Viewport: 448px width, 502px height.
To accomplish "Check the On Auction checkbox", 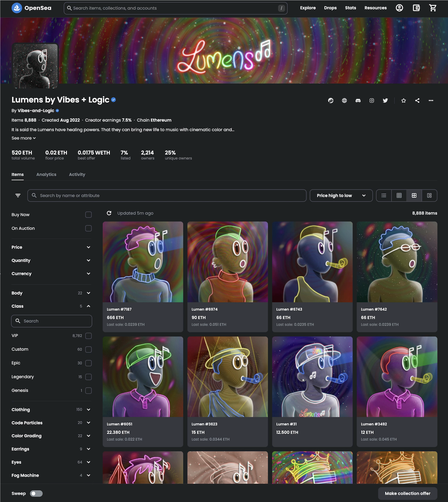I will pyautogui.click(x=88, y=228).
